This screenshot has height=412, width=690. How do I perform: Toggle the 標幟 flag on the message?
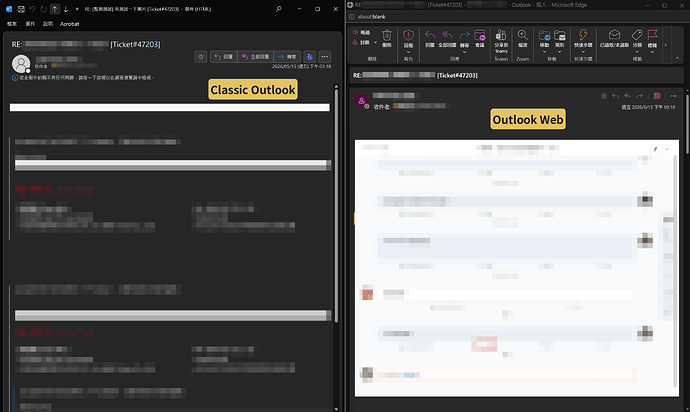click(x=653, y=35)
